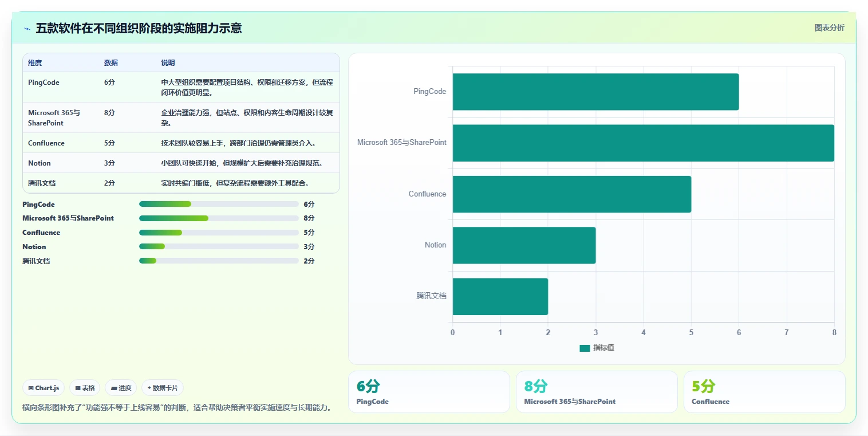Click the Confluence y-axis label in chart
Viewport: 868px width, 436px height.
[427, 194]
